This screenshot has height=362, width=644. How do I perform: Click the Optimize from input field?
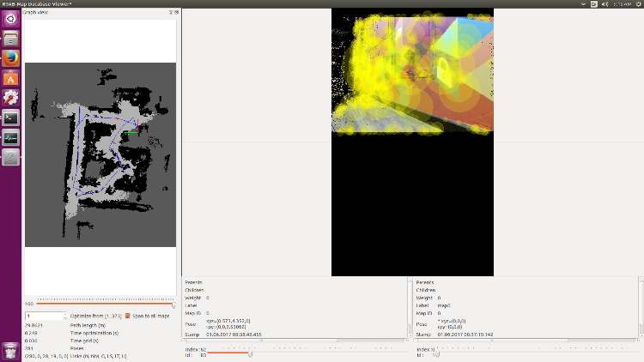point(43,316)
